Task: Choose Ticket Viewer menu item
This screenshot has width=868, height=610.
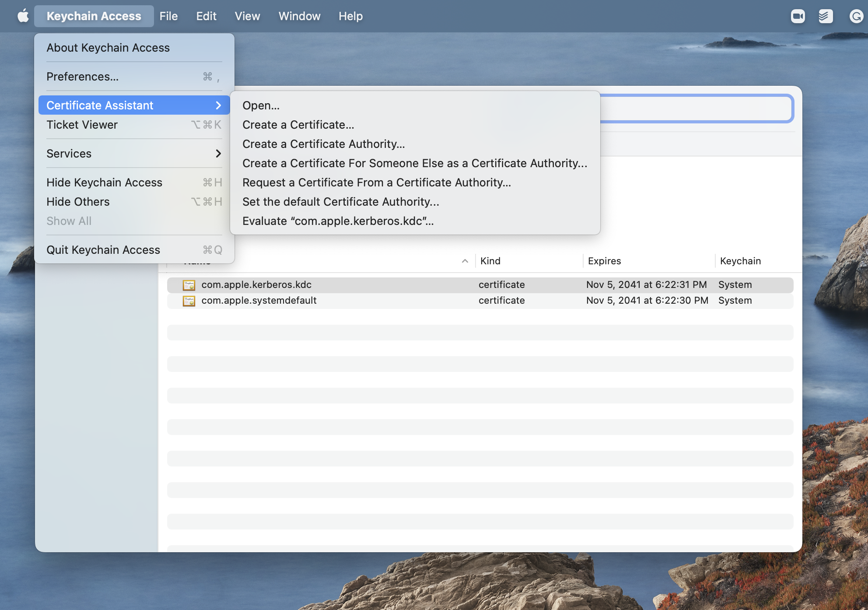Action: pos(134,125)
